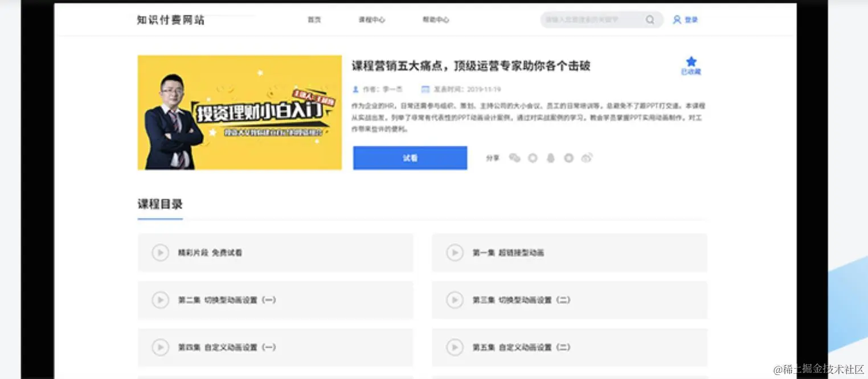868x379 pixels.
Task: Toggle the 已收藏 favorite star
Action: [x=691, y=63]
